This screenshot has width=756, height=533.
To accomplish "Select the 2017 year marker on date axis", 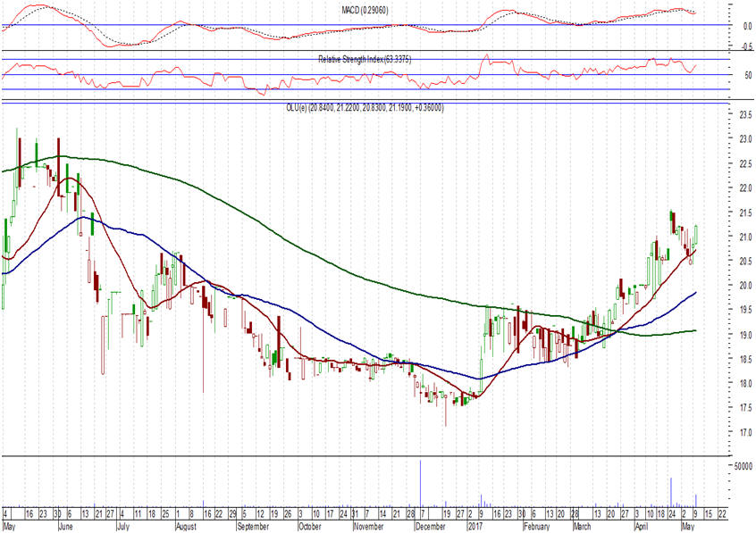I will pyautogui.click(x=473, y=528).
